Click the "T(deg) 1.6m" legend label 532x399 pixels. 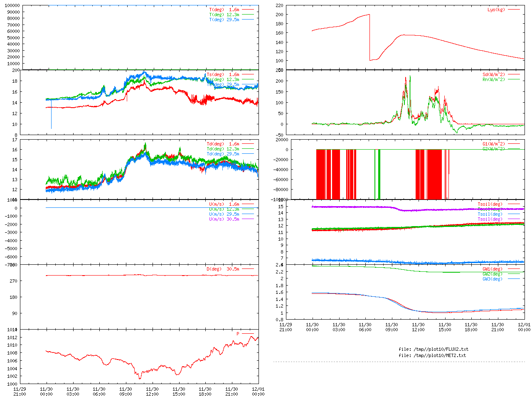click(x=224, y=10)
